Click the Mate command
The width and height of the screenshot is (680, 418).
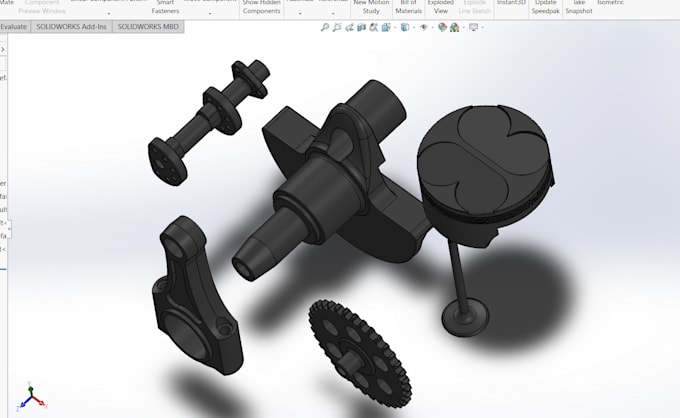[7, 3]
